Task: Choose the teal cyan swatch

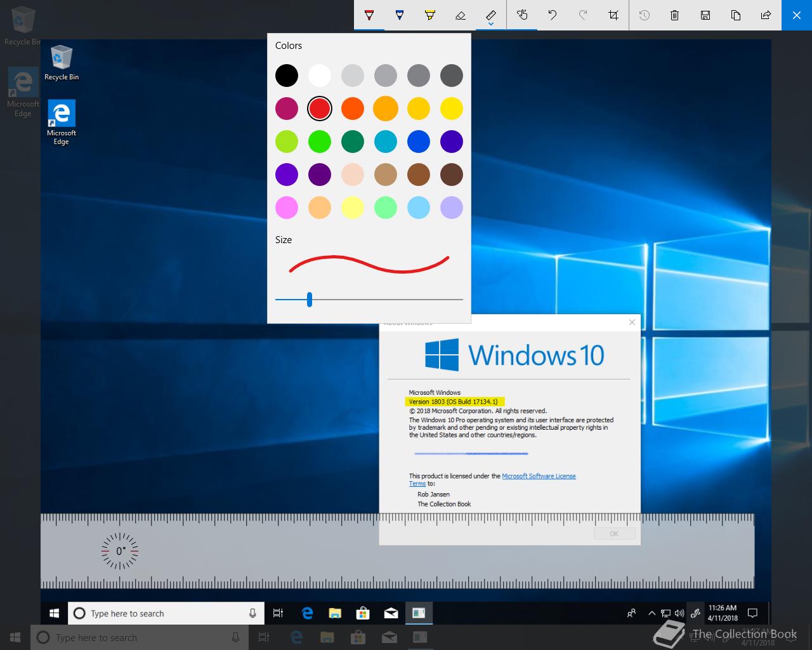Action: click(386, 142)
